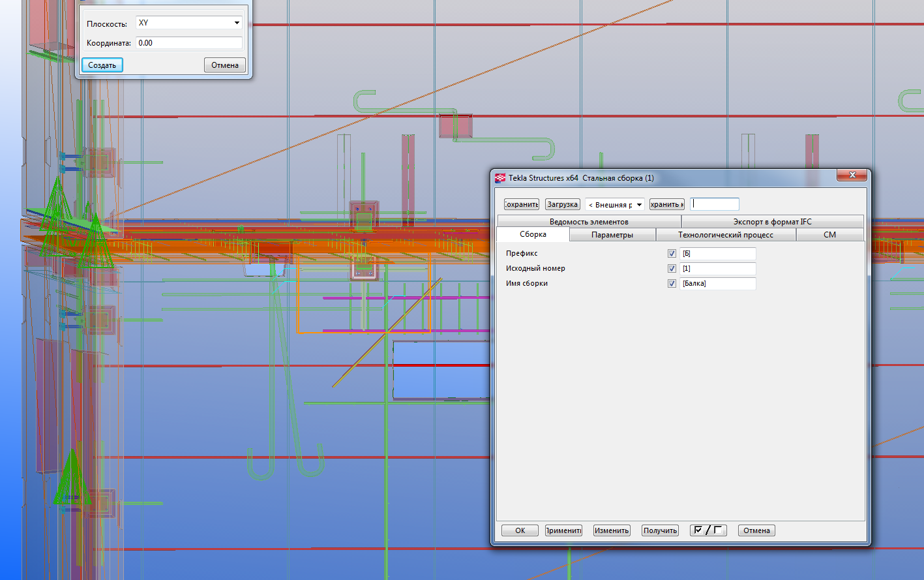Disable the Имя сборки checkbox
924x580 pixels.
pyautogui.click(x=672, y=284)
